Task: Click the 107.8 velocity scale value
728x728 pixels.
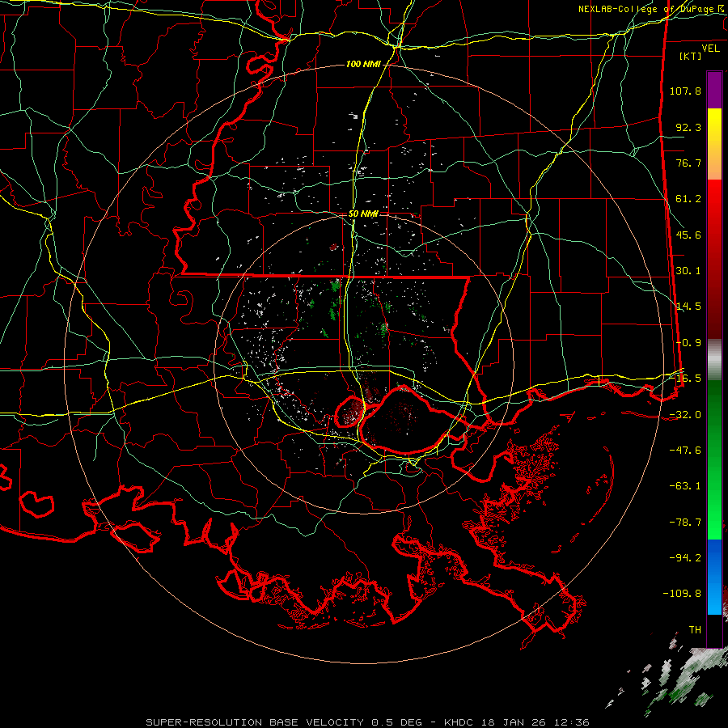Action: click(685, 91)
